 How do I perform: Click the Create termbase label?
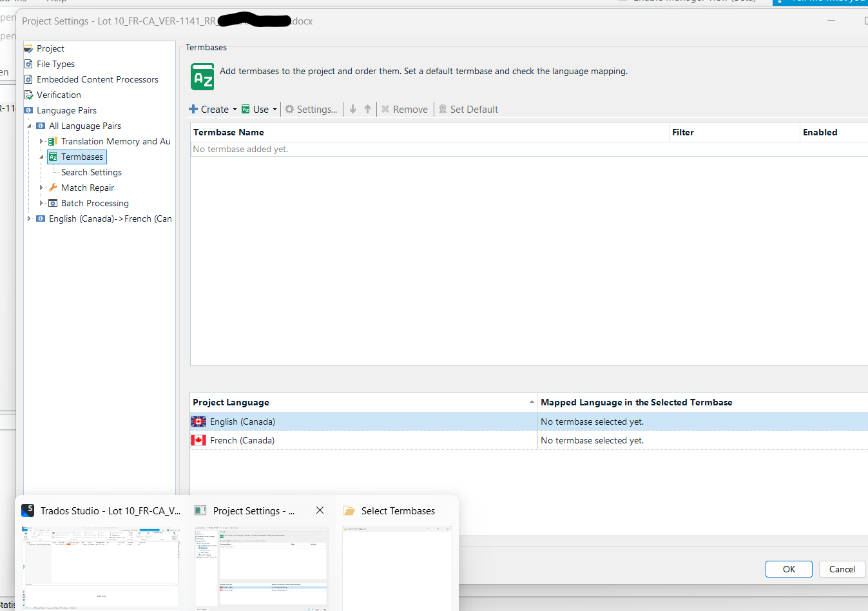click(x=215, y=110)
